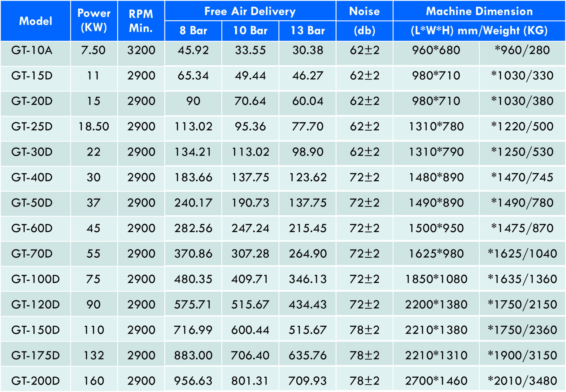
Task: Select the 18.50 power value
Action: 94,126
